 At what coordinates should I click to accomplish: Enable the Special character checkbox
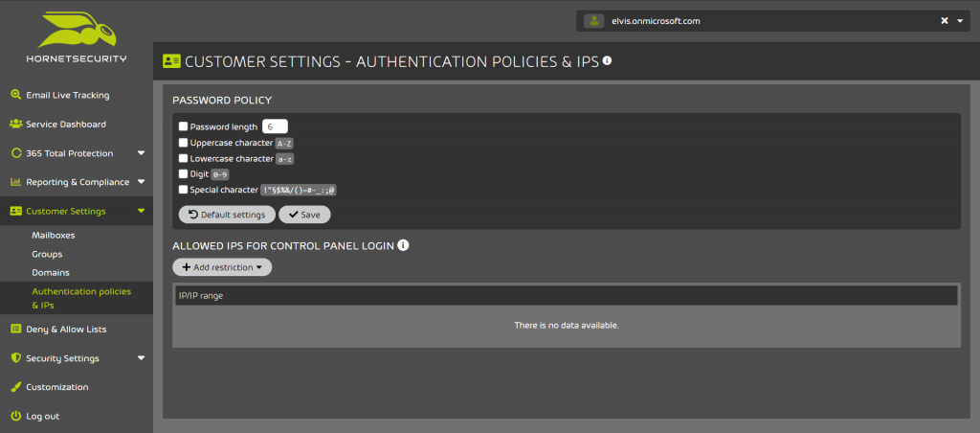(x=183, y=190)
